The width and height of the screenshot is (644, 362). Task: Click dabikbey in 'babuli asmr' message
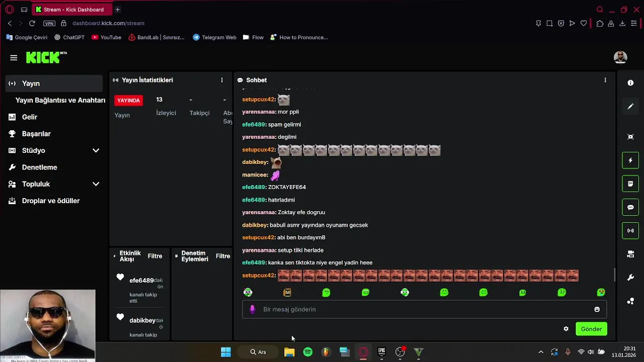click(x=255, y=225)
